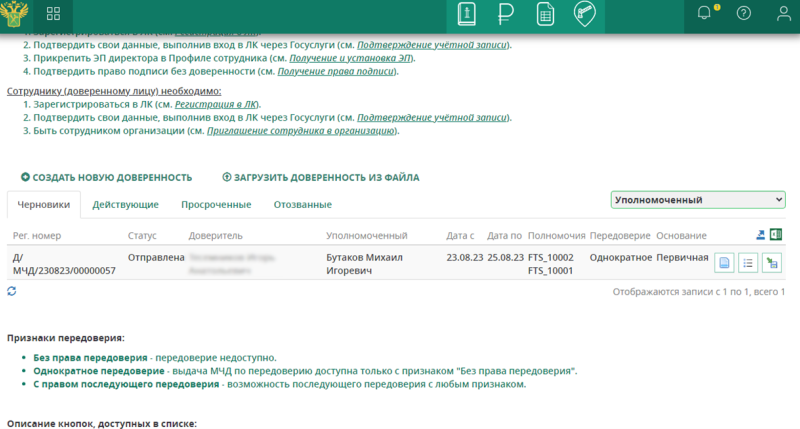Click the Однократное cell

point(621,258)
